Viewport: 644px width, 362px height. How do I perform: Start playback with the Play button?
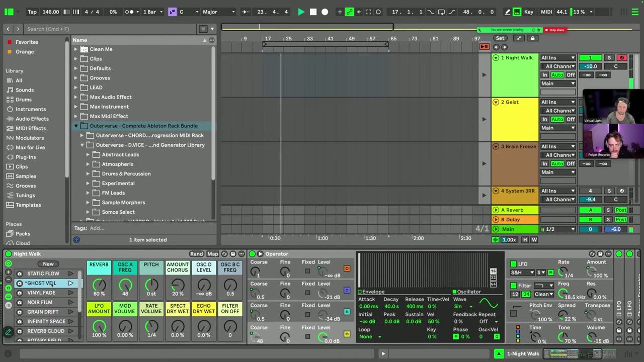coord(301,12)
